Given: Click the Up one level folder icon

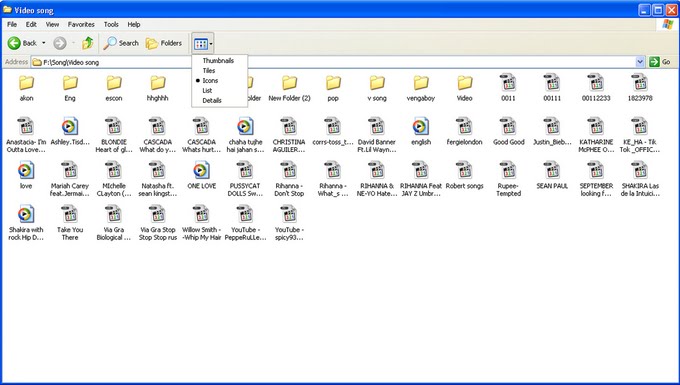Looking at the screenshot, I should [88, 43].
